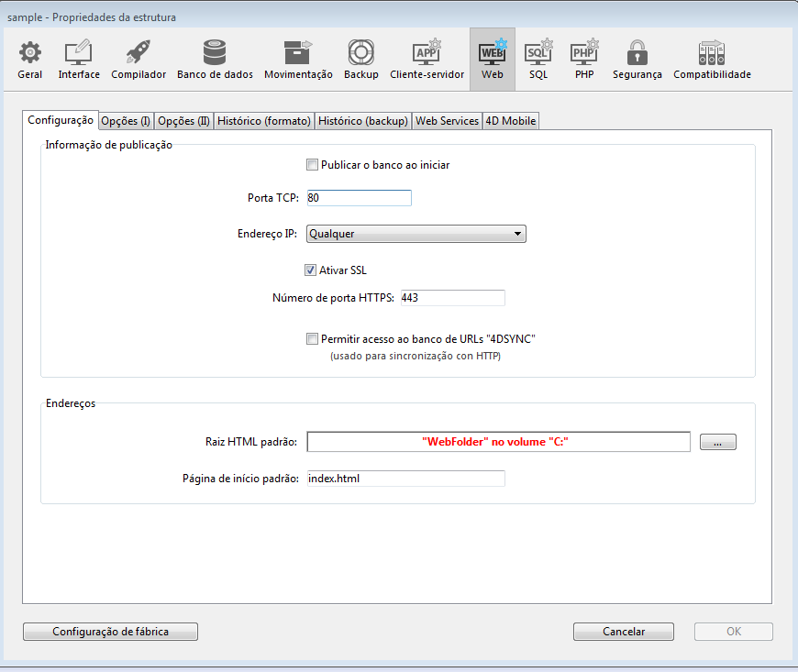Open the Geral gear settings icon

[29, 60]
